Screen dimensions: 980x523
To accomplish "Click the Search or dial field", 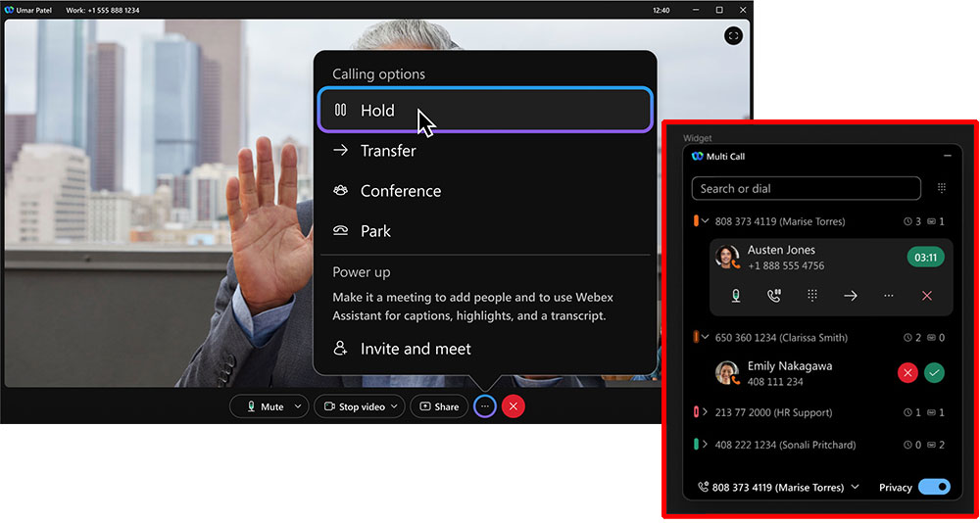I will [x=806, y=188].
